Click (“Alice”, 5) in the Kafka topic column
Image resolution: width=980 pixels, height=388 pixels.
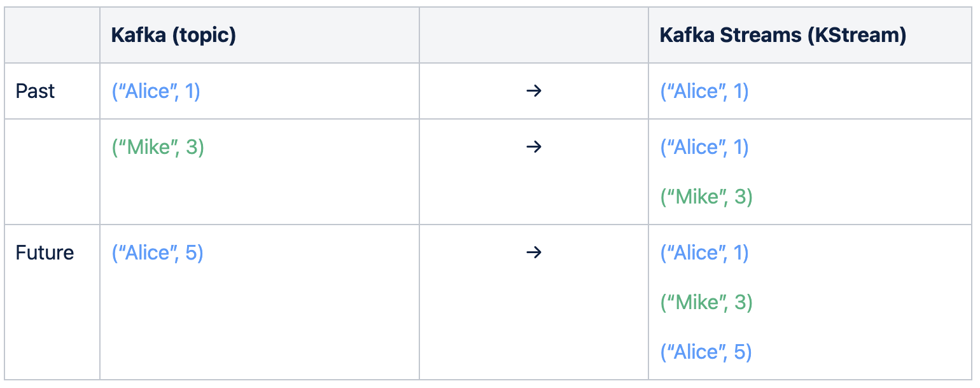coord(157,253)
